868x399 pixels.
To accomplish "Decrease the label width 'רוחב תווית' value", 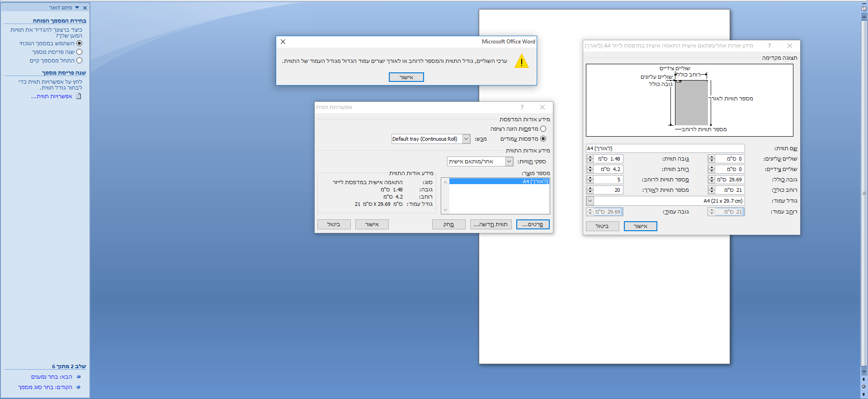I will (x=590, y=171).
